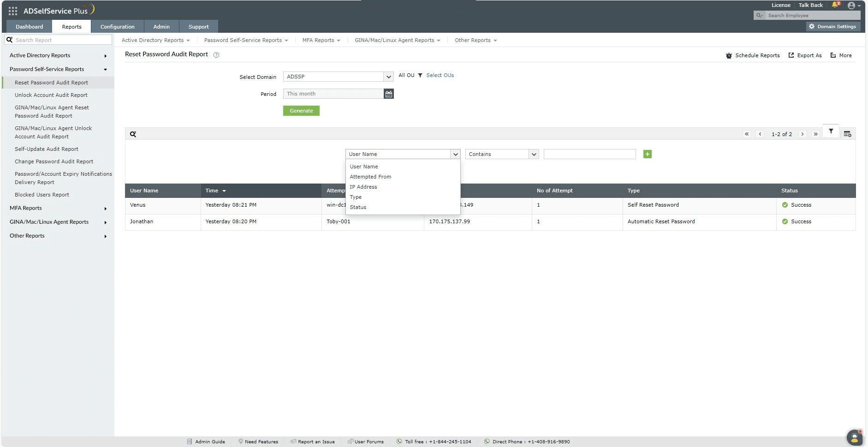The image size is (868, 447).
Task: Select Attempted From in the filter list
Action: point(370,177)
